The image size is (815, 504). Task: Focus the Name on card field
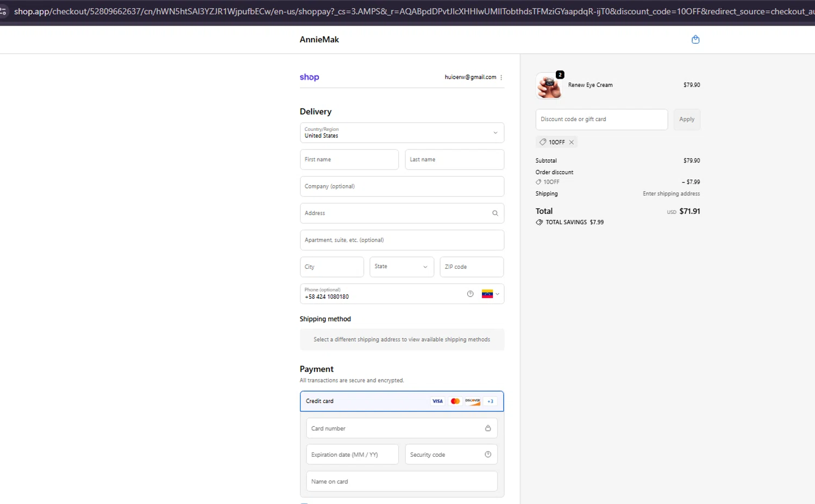[402, 482]
